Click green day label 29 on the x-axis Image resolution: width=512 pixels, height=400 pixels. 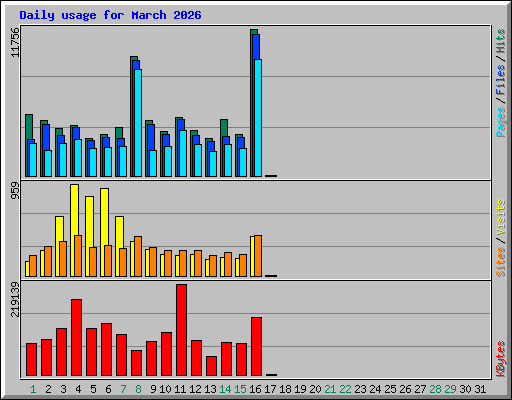[x=450, y=389]
